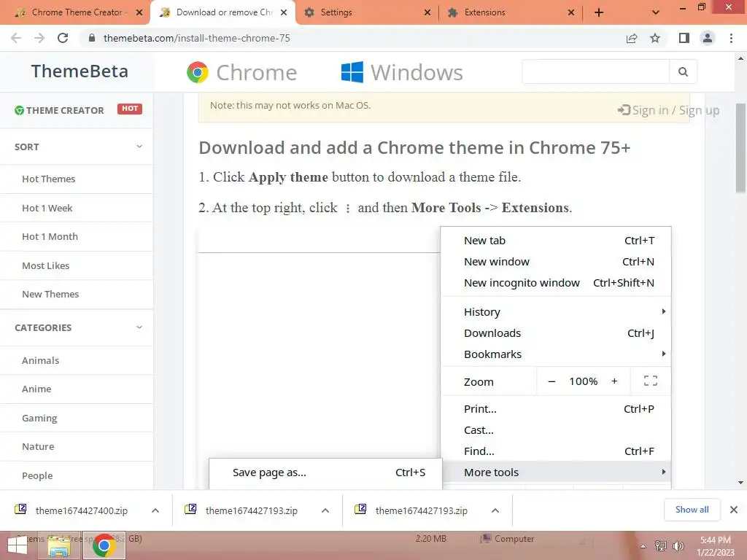This screenshot has width=747, height=560.
Task: Open a new tab with plus button
Action: coord(599,12)
